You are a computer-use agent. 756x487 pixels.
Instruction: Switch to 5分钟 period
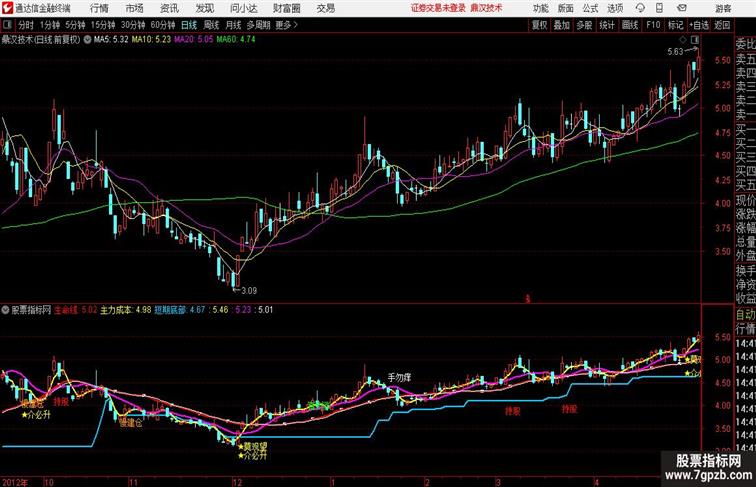coord(75,25)
